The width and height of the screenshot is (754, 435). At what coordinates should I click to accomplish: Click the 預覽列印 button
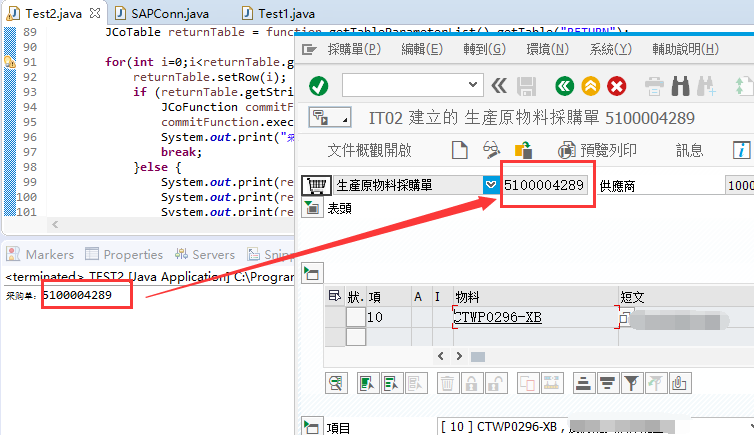(x=597, y=150)
